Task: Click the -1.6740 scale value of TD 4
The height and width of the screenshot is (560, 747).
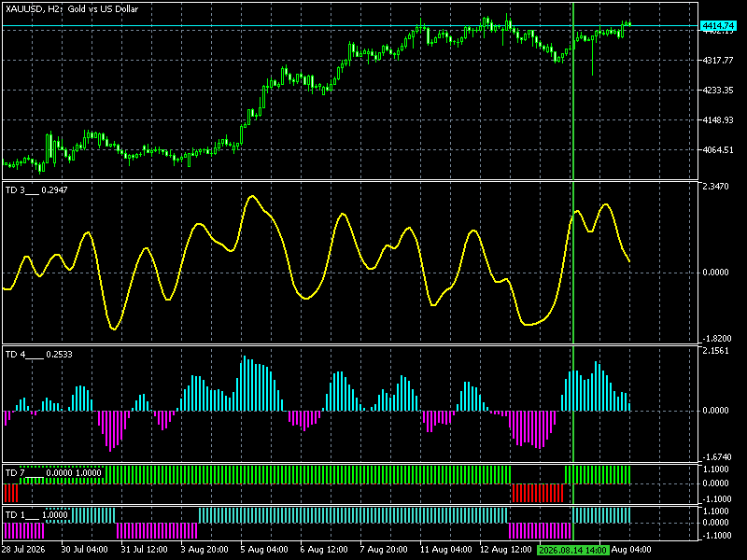Action: tap(715, 457)
